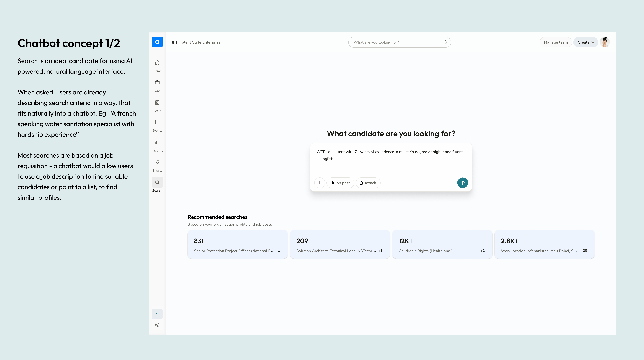Open the 831 Senior Protection recommended search
Viewport: 644px width, 360px height.
(x=237, y=244)
